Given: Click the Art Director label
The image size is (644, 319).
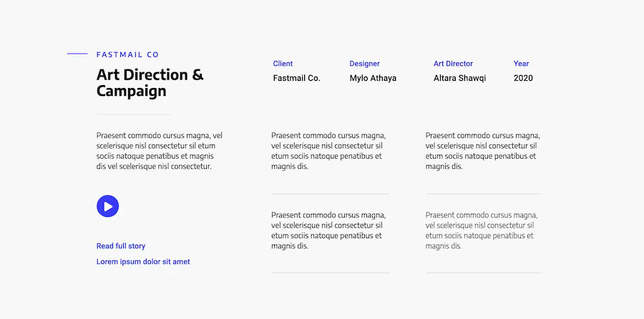Looking at the screenshot, I should [x=453, y=64].
